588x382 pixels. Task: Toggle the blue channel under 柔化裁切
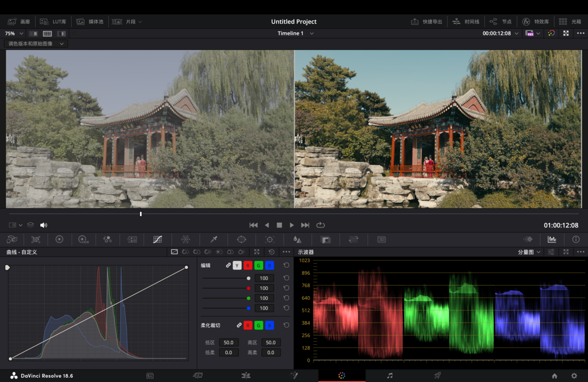coord(269,325)
